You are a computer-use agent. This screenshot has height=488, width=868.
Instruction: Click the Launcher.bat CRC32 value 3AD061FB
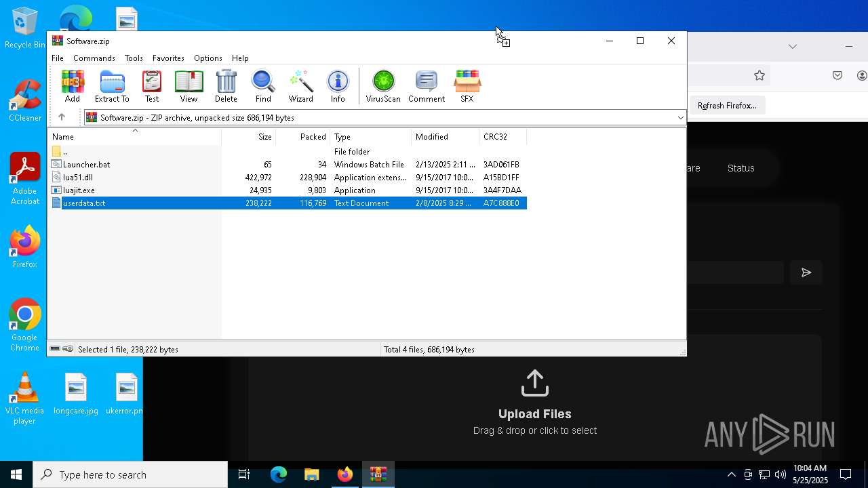[x=501, y=165]
